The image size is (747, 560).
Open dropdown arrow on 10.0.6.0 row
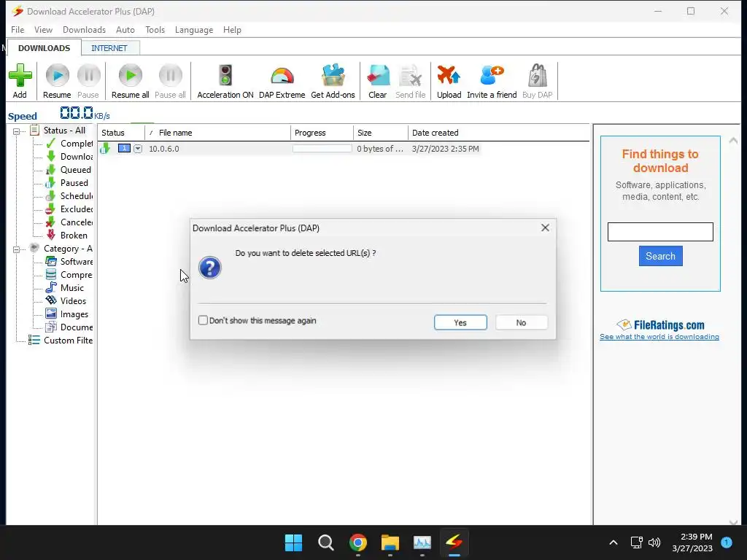pyautogui.click(x=138, y=149)
